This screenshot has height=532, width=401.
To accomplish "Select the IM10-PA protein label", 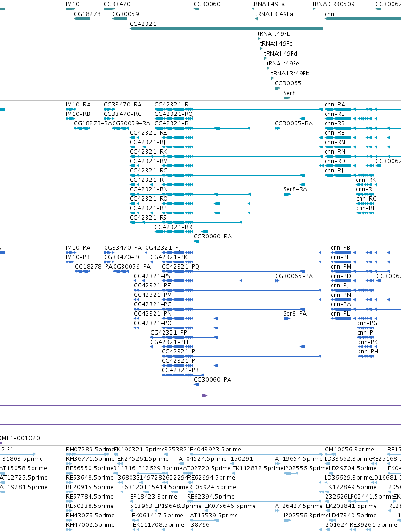I will [78, 248].
